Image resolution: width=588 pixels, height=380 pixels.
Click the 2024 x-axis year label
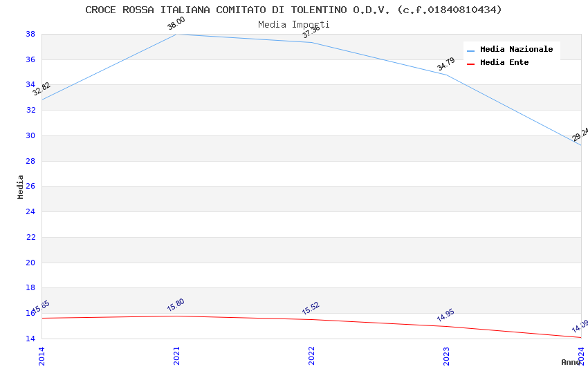click(581, 356)
